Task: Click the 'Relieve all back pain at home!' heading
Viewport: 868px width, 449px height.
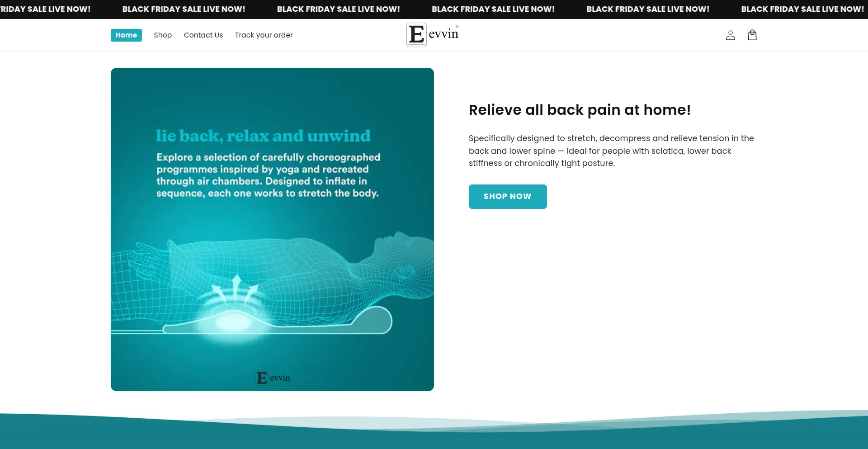Action: click(x=580, y=110)
